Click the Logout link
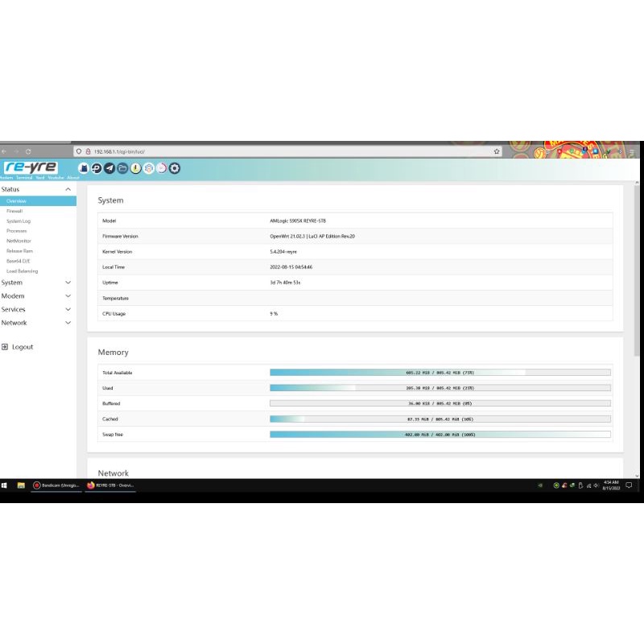The height and width of the screenshot is (644, 644). coord(23,347)
